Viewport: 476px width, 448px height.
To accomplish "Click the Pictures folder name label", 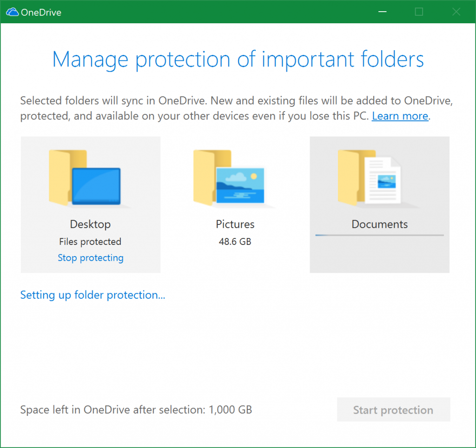I will pos(235,224).
